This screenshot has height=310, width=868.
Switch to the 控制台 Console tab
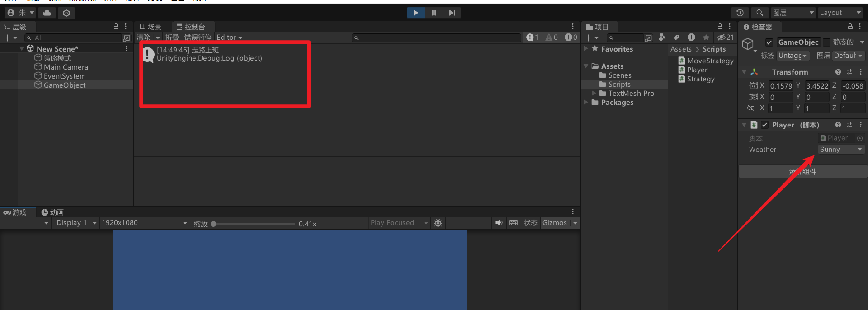coord(191,27)
